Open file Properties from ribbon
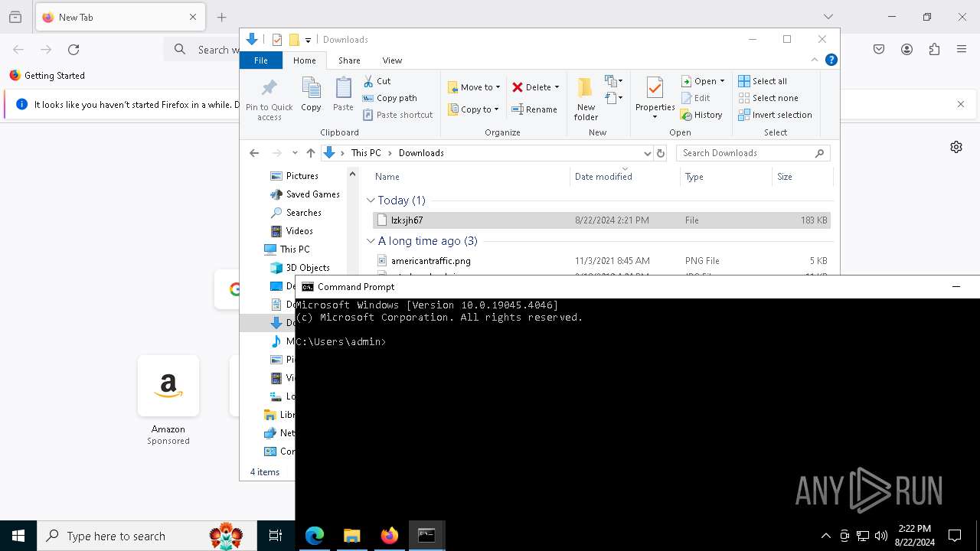980x551 pixels. (655, 99)
